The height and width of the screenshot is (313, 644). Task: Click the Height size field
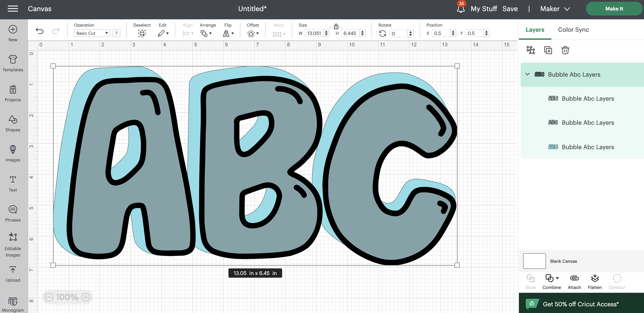[350, 33]
